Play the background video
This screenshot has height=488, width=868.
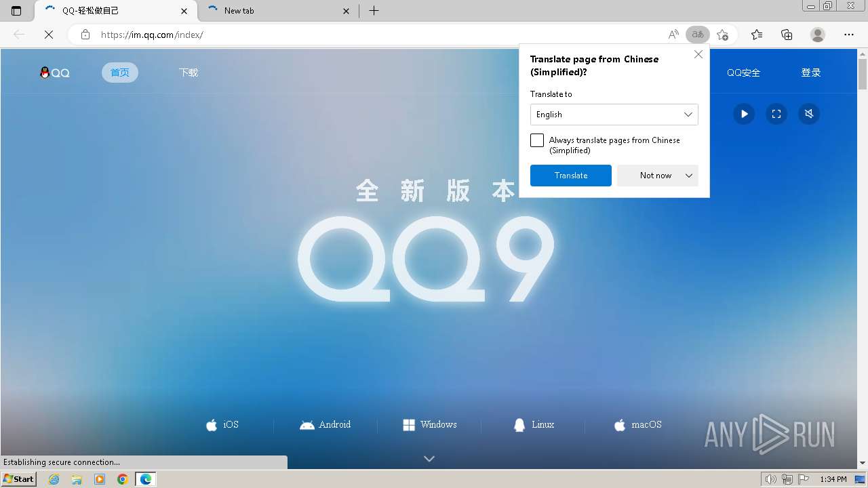coord(744,114)
